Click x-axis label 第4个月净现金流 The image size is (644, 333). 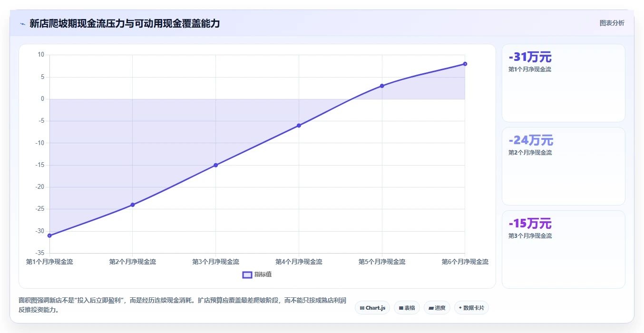click(x=299, y=262)
